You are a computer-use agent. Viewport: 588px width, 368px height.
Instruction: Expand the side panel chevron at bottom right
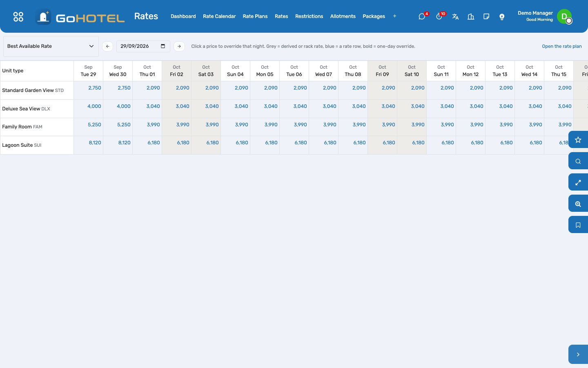tap(578, 355)
